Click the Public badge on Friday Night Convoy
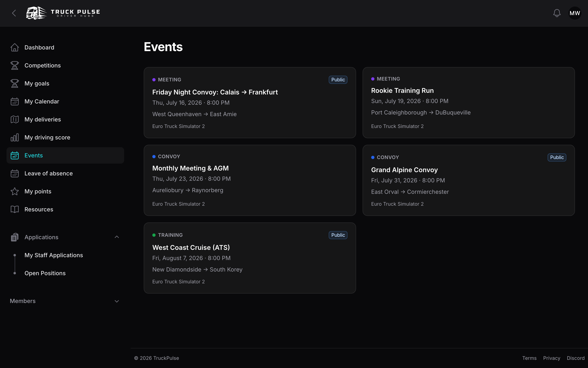The width and height of the screenshot is (588, 368). coord(338,80)
